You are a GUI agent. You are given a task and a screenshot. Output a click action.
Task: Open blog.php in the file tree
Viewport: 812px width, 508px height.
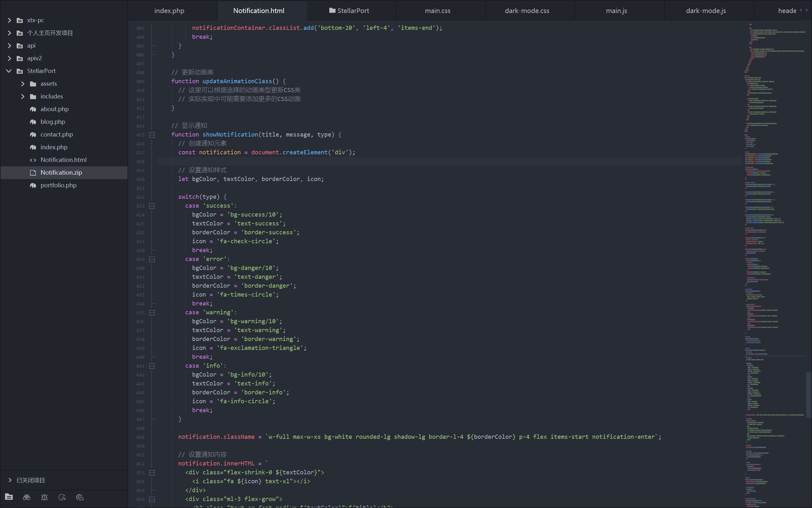64,122
